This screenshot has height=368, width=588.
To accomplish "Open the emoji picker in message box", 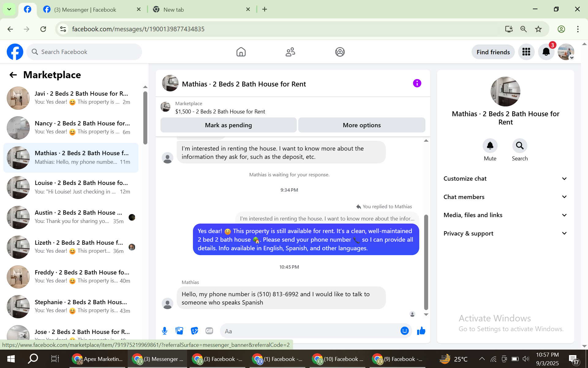I will (405, 331).
